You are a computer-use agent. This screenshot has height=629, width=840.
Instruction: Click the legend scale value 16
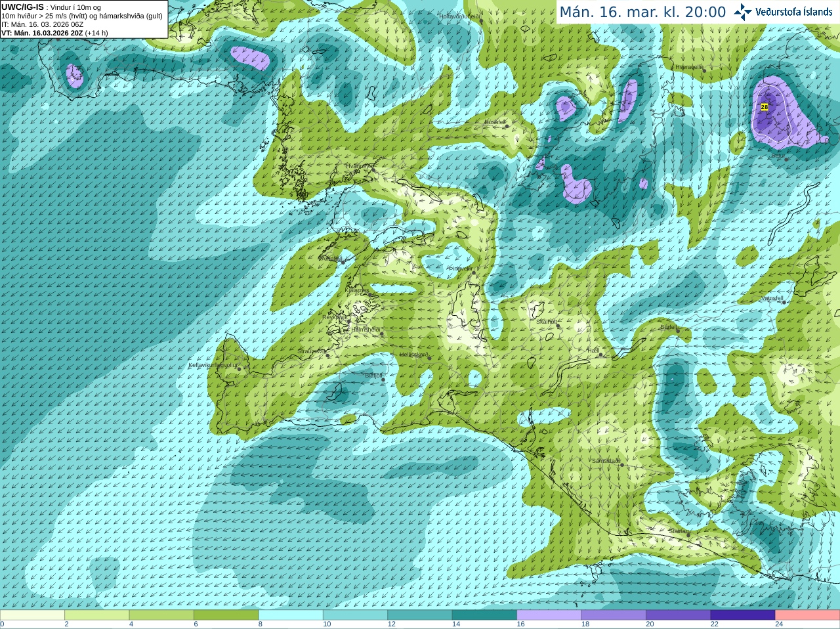520,624
